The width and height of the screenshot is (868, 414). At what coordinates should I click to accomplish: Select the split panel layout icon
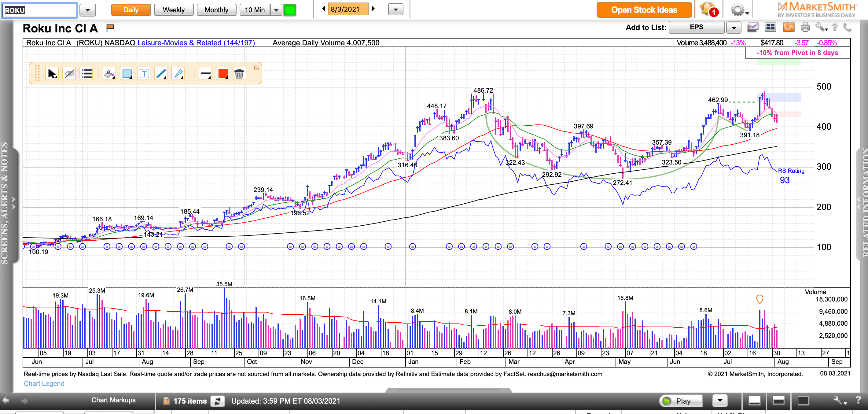(779, 401)
